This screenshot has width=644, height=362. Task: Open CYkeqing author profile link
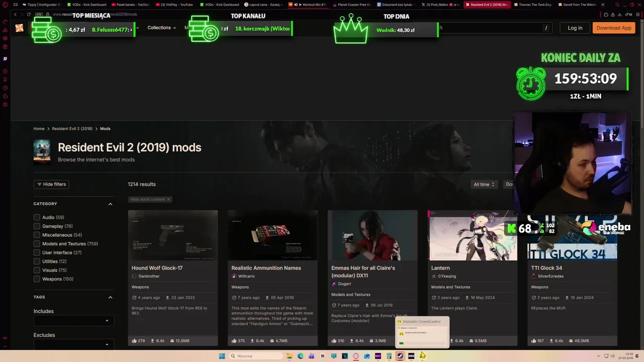coord(447,277)
